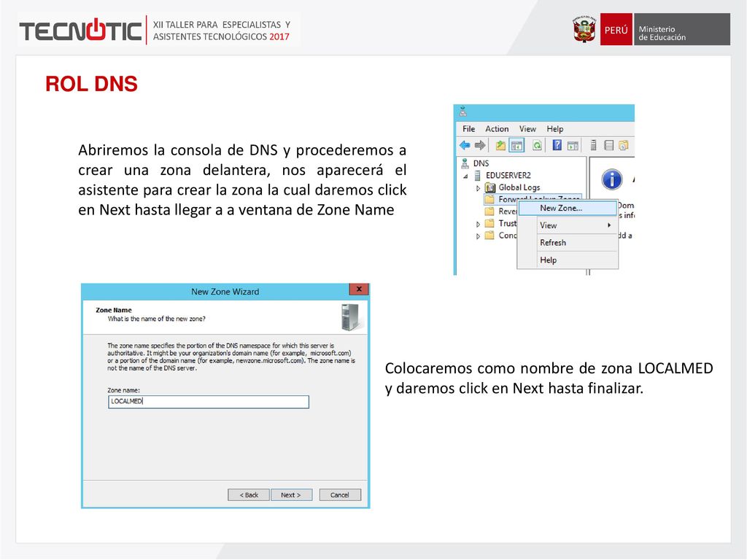Click 'What is the name of the new zone?'
Screen dimensions: 747x560
[x=156, y=319]
